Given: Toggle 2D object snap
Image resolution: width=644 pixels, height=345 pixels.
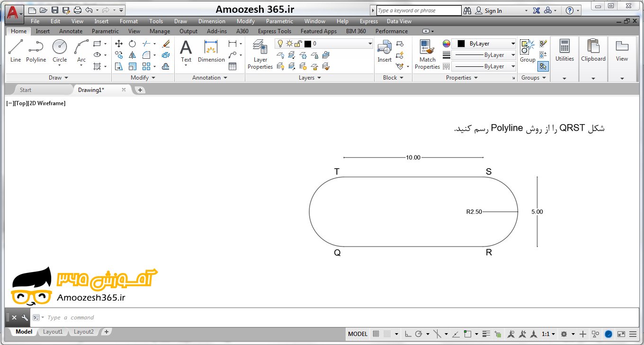Looking at the screenshot, I should (x=468, y=334).
